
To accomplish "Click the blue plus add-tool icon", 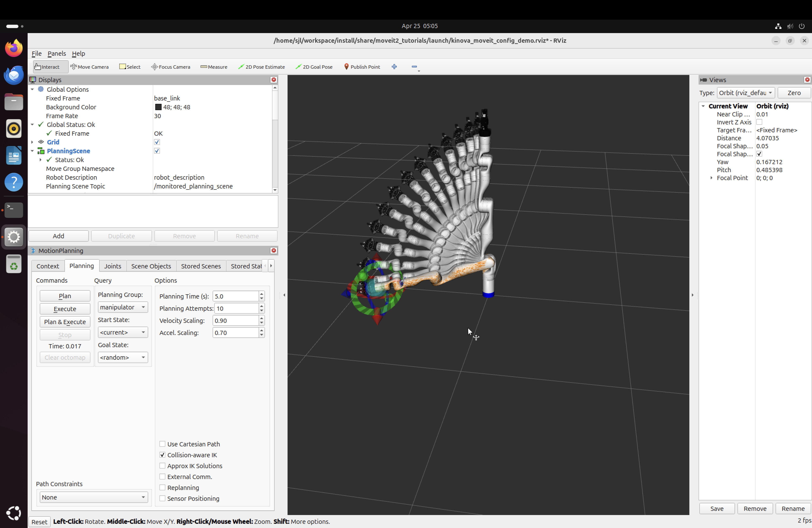I will pyautogui.click(x=394, y=67).
